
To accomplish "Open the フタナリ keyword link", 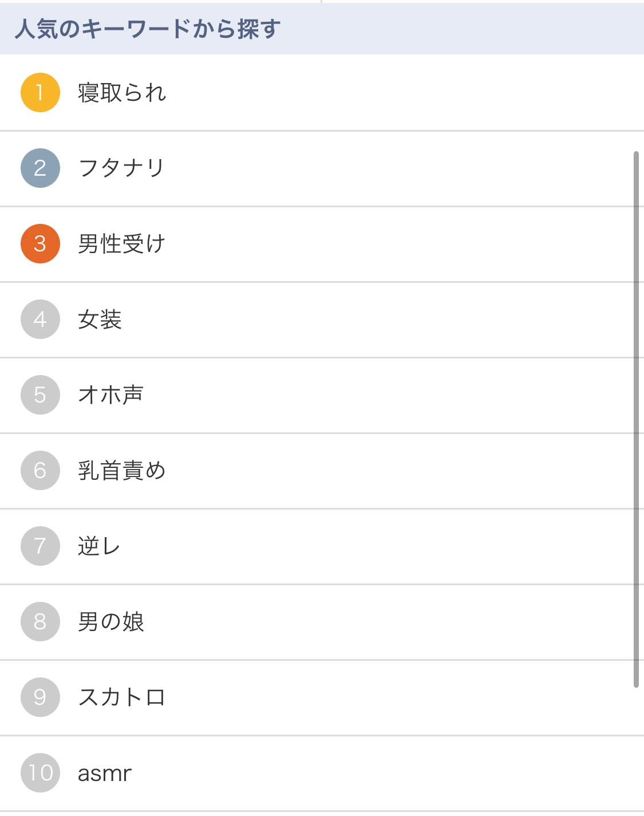I will tap(121, 168).
